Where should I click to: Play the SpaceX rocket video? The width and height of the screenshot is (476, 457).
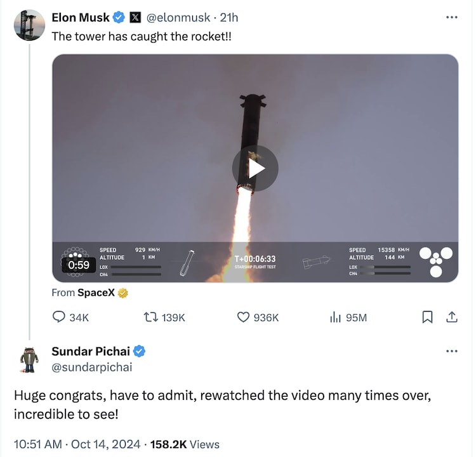[x=255, y=168]
